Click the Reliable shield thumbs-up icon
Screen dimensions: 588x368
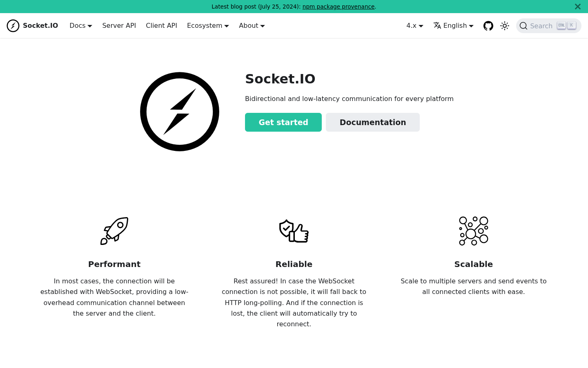(x=294, y=231)
